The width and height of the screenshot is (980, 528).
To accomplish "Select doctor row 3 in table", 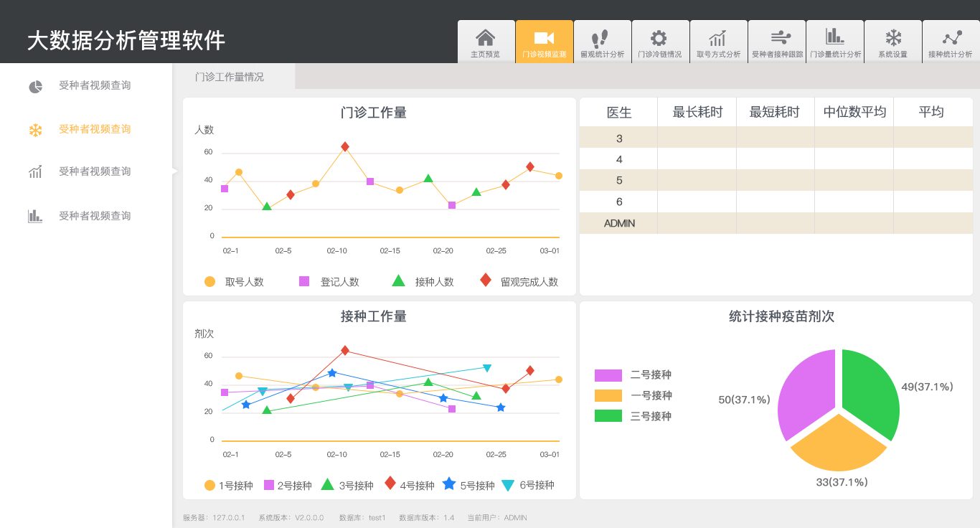I will (x=776, y=138).
